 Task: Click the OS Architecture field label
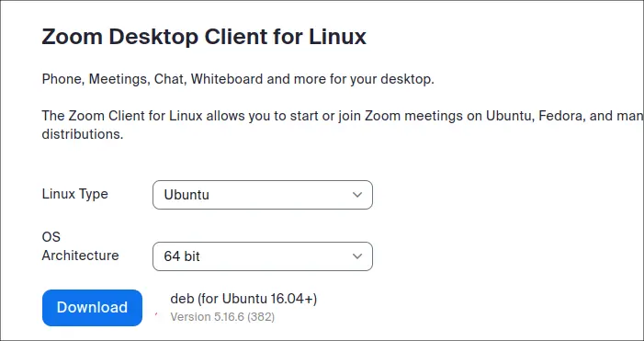click(x=80, y=246)
